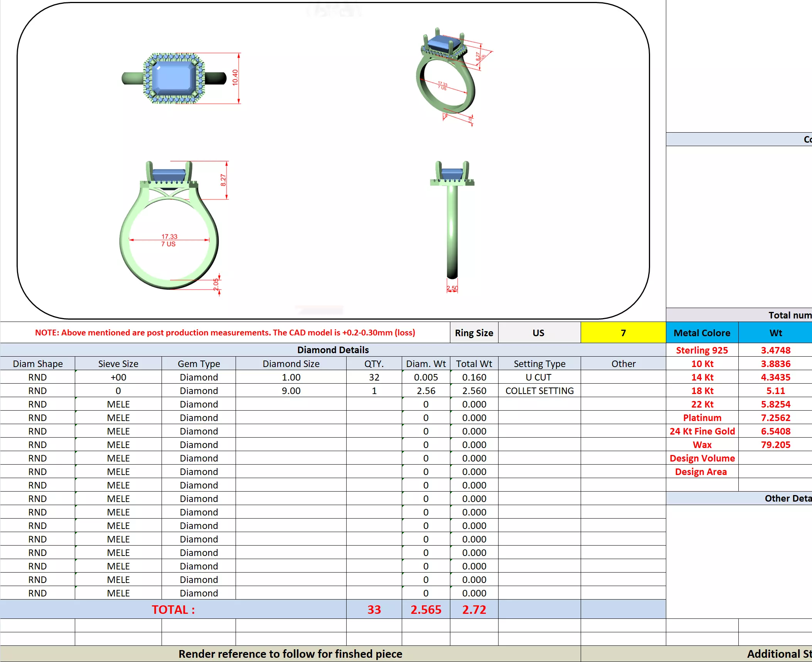Select the COLLET SETTING cell

(539, 391)
